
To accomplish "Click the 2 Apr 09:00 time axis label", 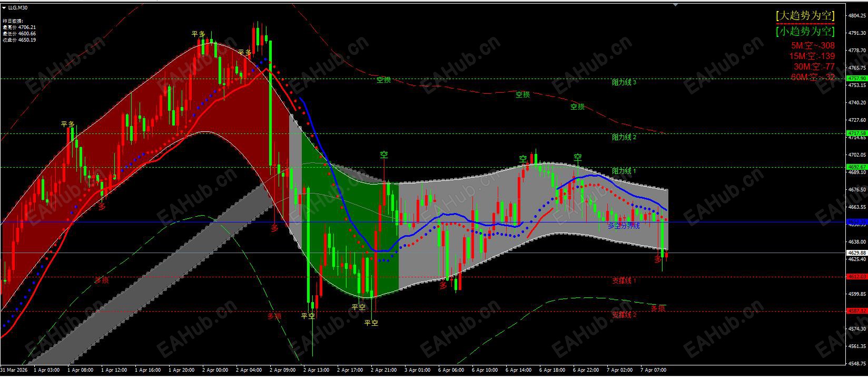I will 284,370.
